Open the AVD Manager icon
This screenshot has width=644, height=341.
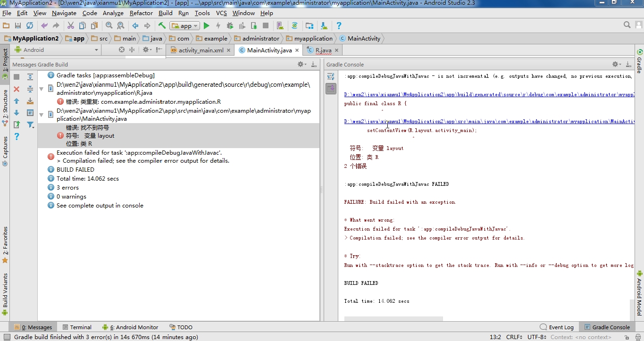[280, 25]
